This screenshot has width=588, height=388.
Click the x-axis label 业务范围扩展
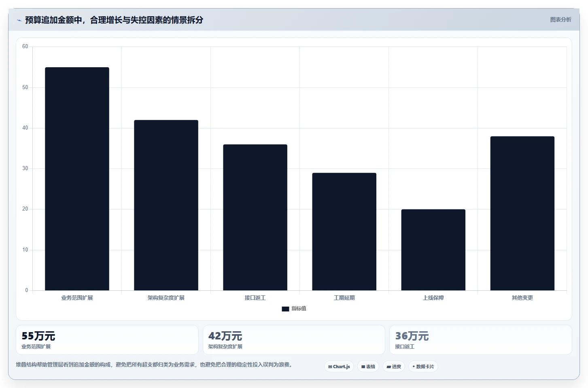click(77, 298)
